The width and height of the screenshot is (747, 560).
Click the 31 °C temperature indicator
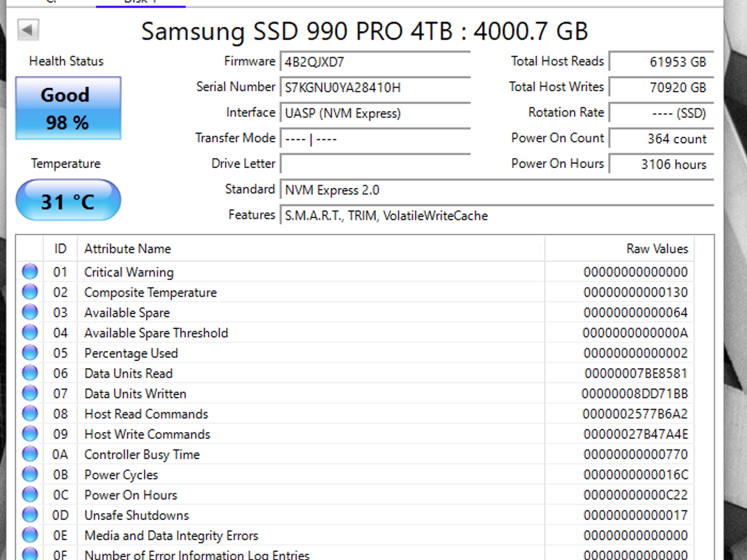point(68,200)
